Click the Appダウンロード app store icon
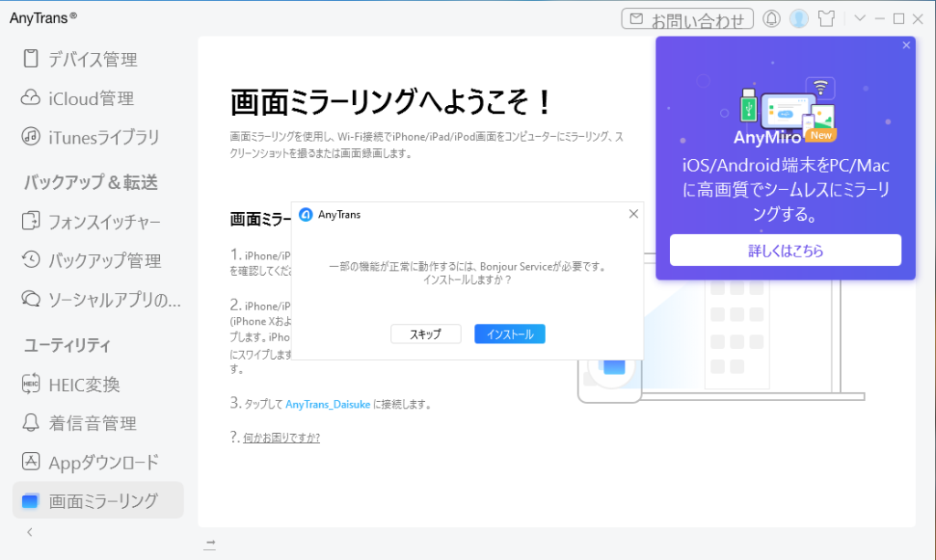This screenshot has width=936, height=560. pyautogui.click(x=30, y=461)
